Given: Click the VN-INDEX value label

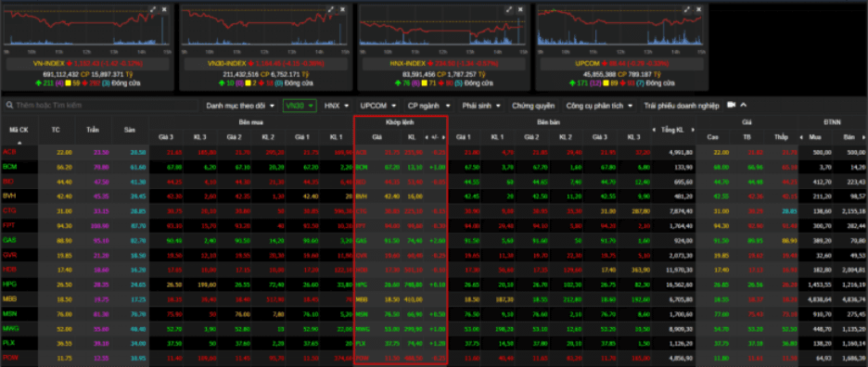Looking at the screenshot, I should click(87, 64).
